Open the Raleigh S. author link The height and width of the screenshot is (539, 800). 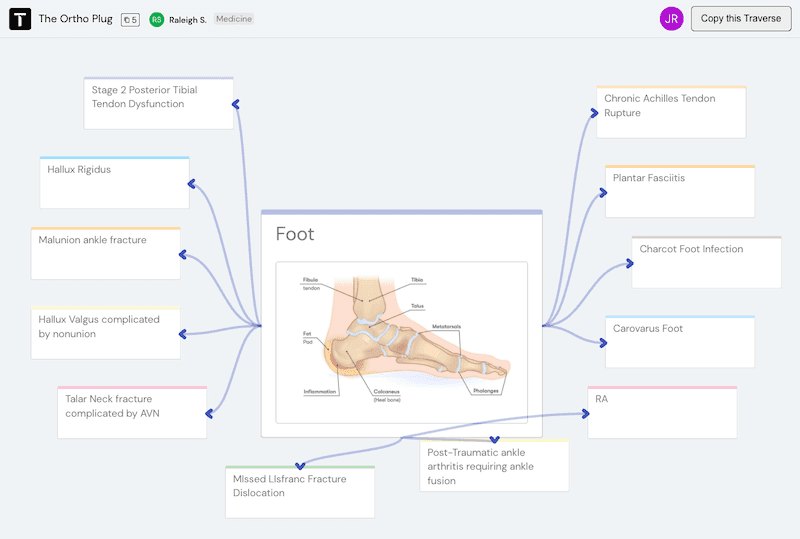(188, 19)
